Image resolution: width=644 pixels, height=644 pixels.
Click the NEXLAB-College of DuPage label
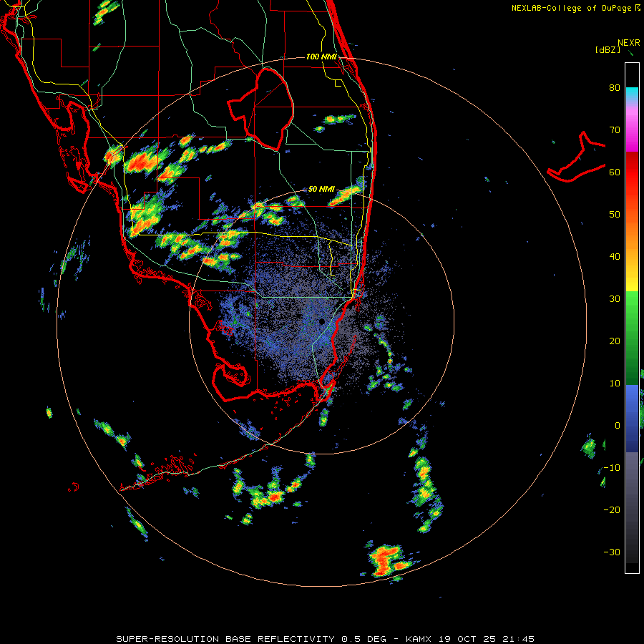pyautogui.click(x=571, y=8)
